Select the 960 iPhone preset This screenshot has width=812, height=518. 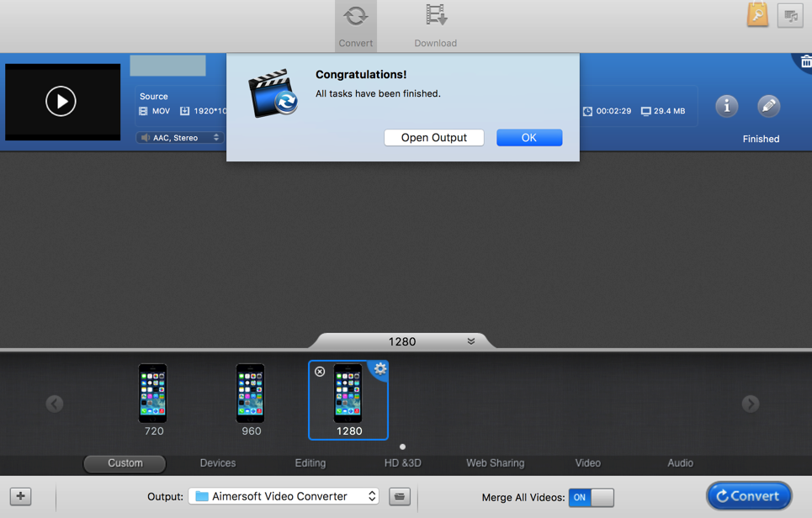[x=251, y=400]
